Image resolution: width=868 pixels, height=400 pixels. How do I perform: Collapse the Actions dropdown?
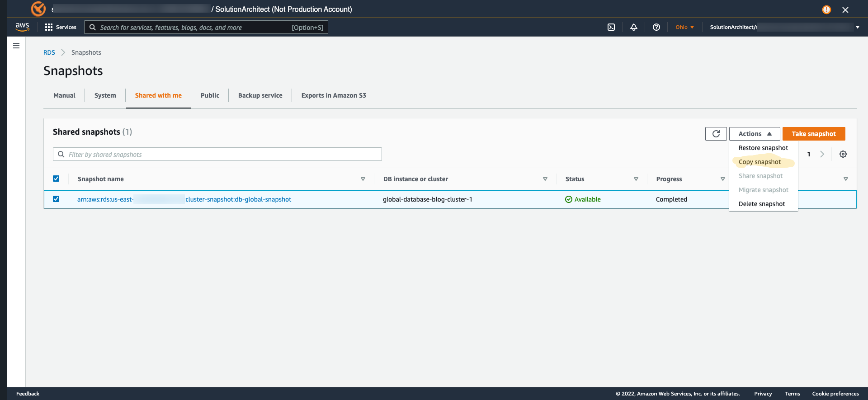pyautogui.click(x=755, y=134)
